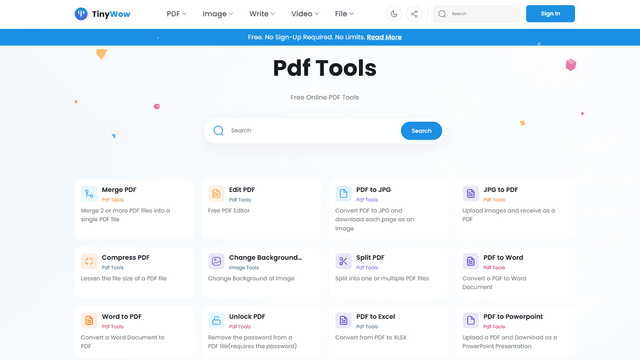Click 'Free PDF Editor' description text
640x360 pixels.
pos(229,211)
